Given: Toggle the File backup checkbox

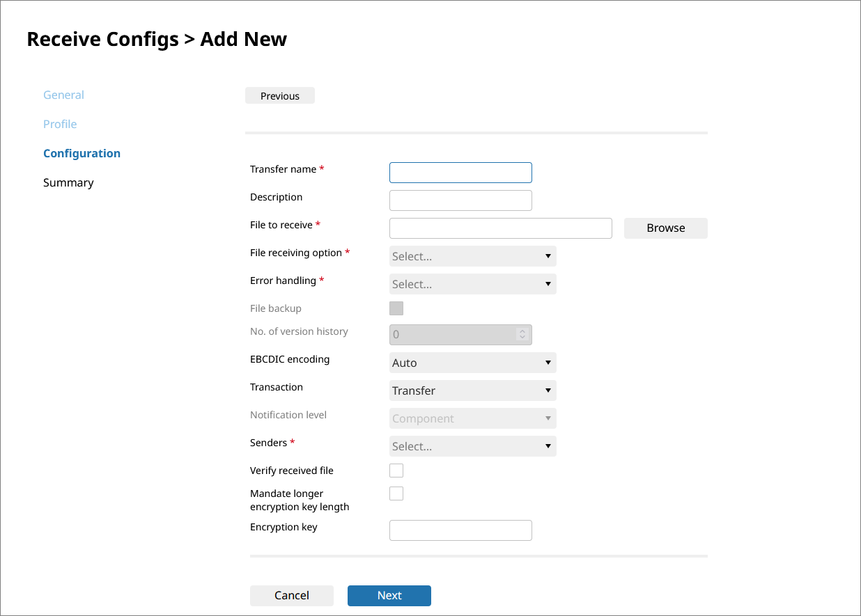Looking at the screenshot, I should pyautogui.click(x=396, y=308).
